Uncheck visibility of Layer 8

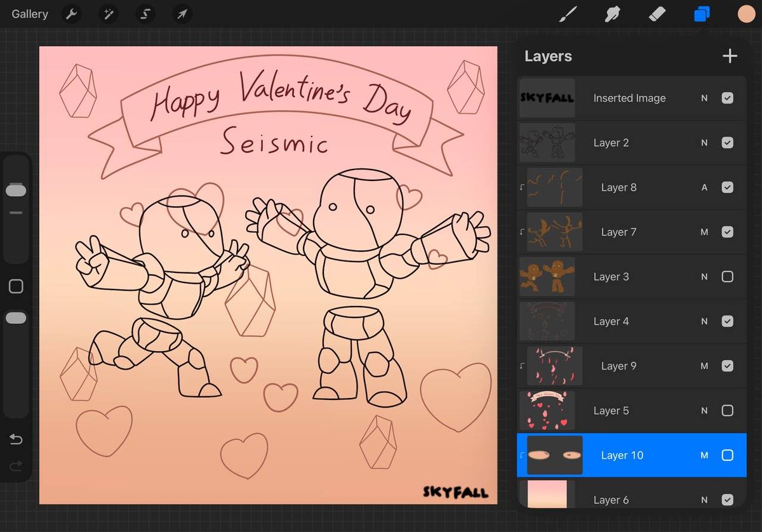[728, 187]
